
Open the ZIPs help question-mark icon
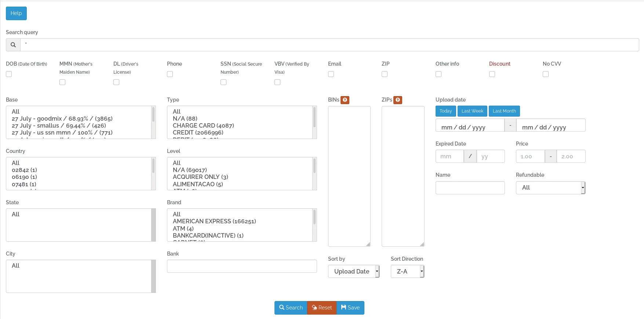tap(398, 100)
